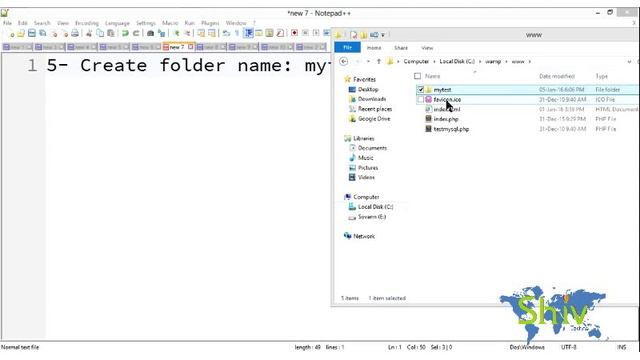
Task: Expand the address bar history dropdown
Action: [x=629, y=62]
